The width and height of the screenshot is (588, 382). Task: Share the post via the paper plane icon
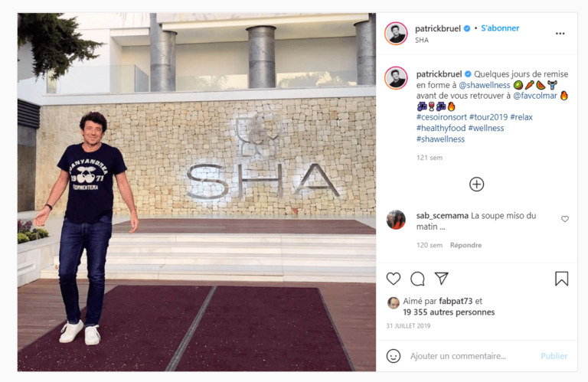tap(441, 278)
